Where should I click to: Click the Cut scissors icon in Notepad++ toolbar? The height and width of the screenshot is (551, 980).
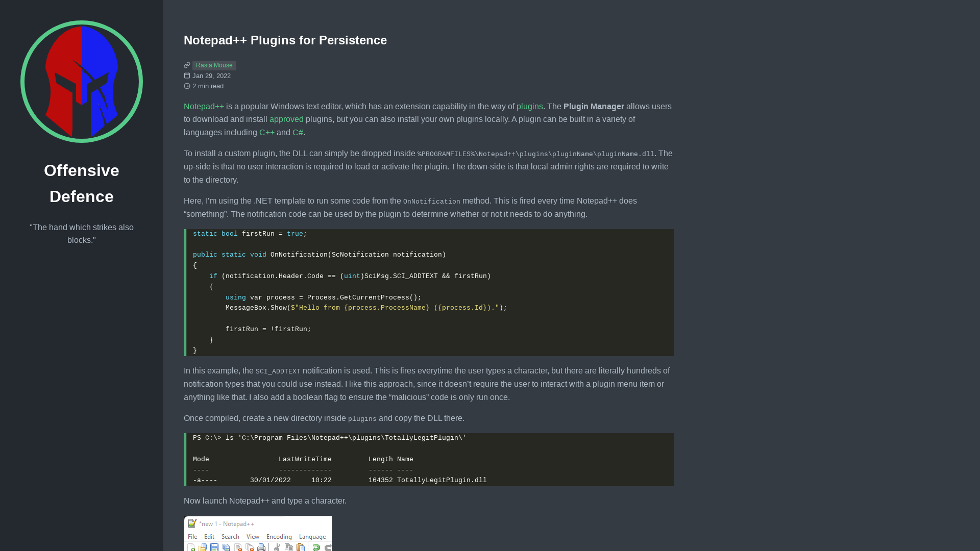pos(277,547)
